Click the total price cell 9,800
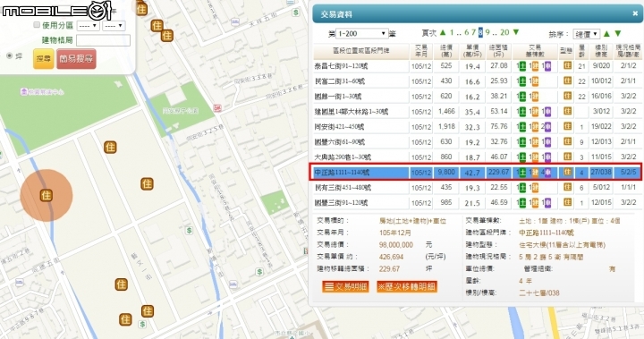The width and height of the screenshot is (644, 339). [446, 172]
